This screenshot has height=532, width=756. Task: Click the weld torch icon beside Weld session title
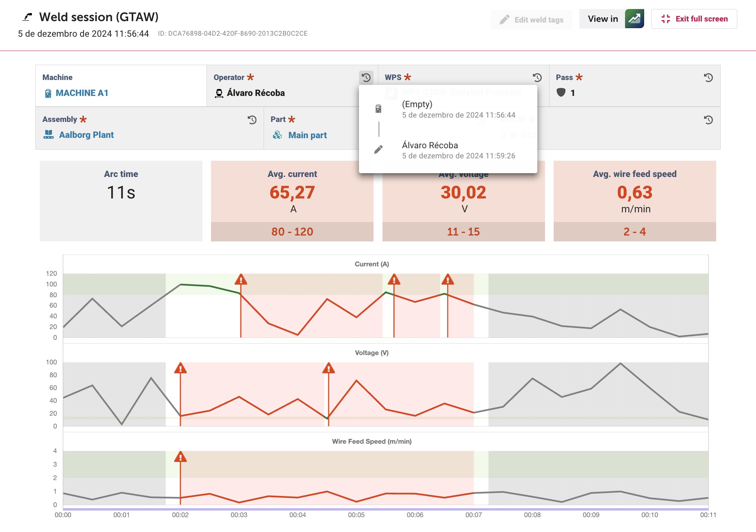[x=27, y=17]
